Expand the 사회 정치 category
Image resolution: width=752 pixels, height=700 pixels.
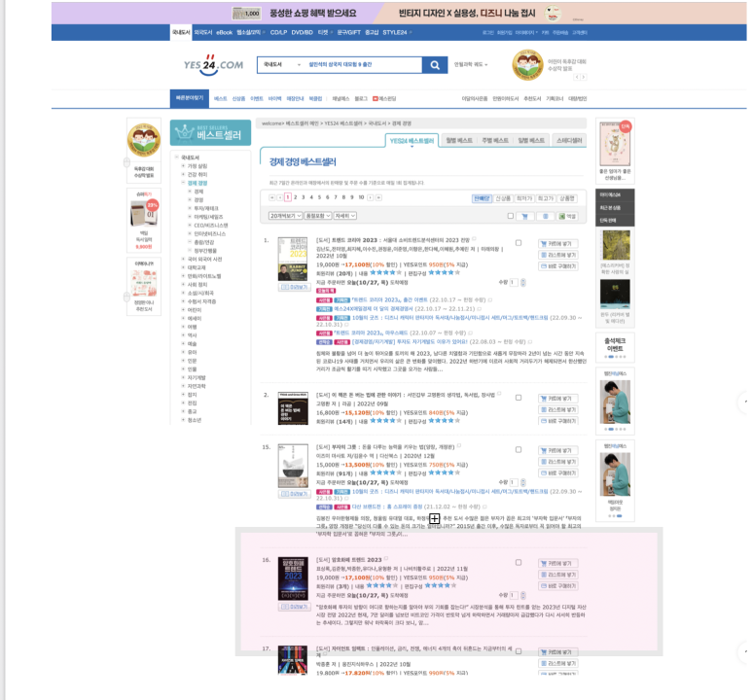tap(183, 284)
